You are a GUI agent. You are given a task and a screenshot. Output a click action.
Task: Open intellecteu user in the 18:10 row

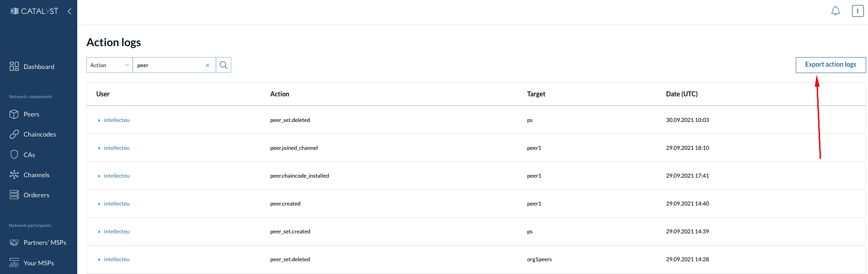coord(117,148)
